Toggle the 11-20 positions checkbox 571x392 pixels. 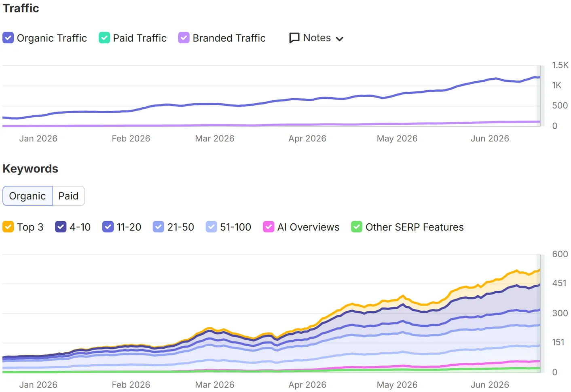pos(108,227)
